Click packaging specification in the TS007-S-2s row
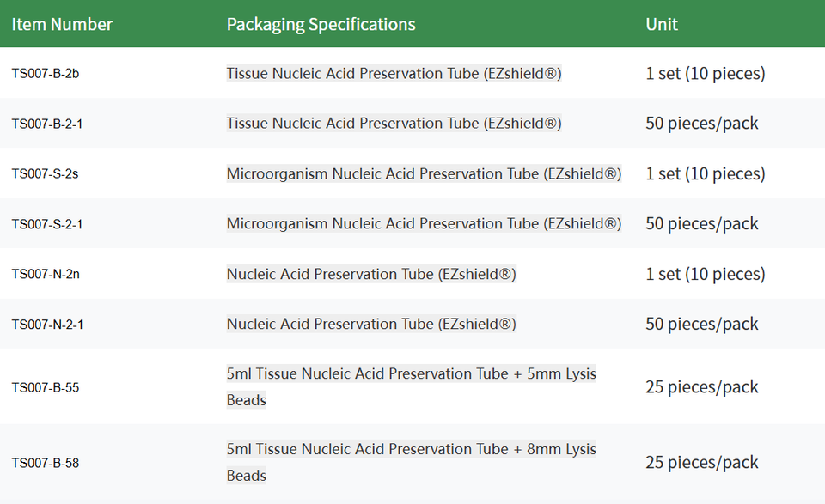This screenshot has height=504, width=825. point(424,174)
